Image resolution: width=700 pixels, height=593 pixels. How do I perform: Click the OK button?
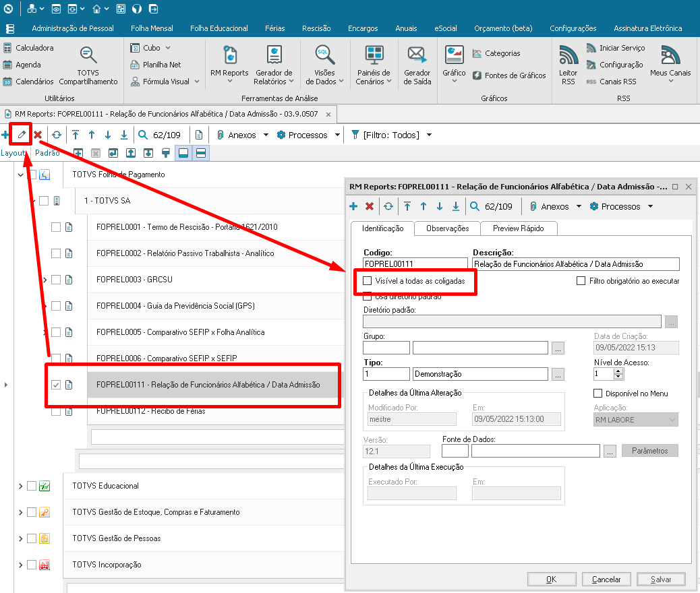pos(552,579)
